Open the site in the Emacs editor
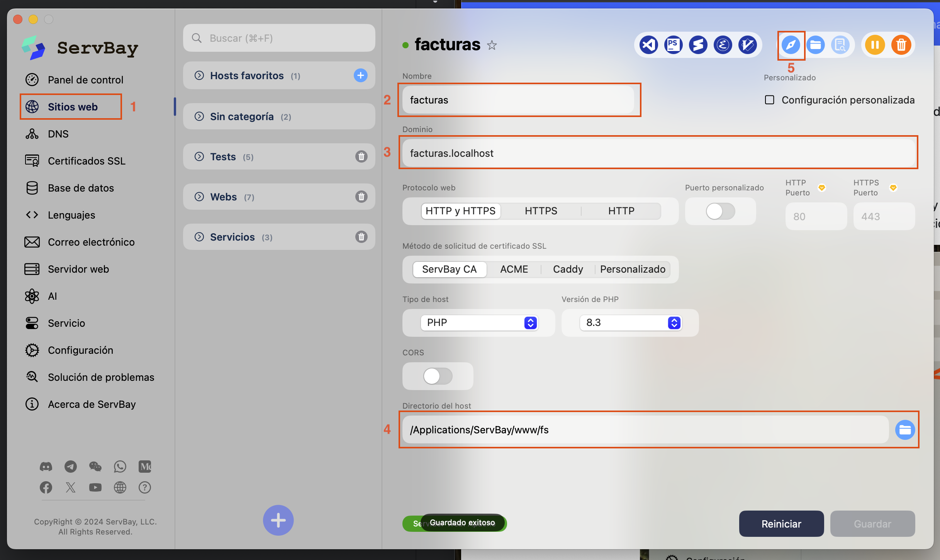 (x=723, y=45)
